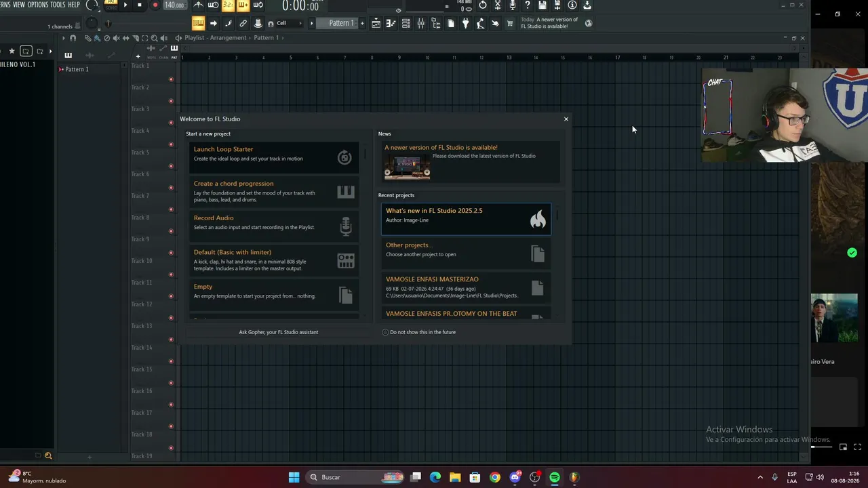Select the Playlist select tool icon
Image resolution: width=868 pixels, height=488 pixels.
click(x=144, y=38)
